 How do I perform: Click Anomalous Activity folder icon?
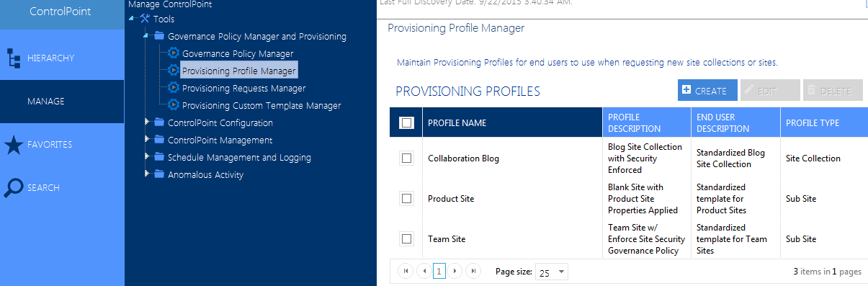pyautogui.click(x=159, y=174)
